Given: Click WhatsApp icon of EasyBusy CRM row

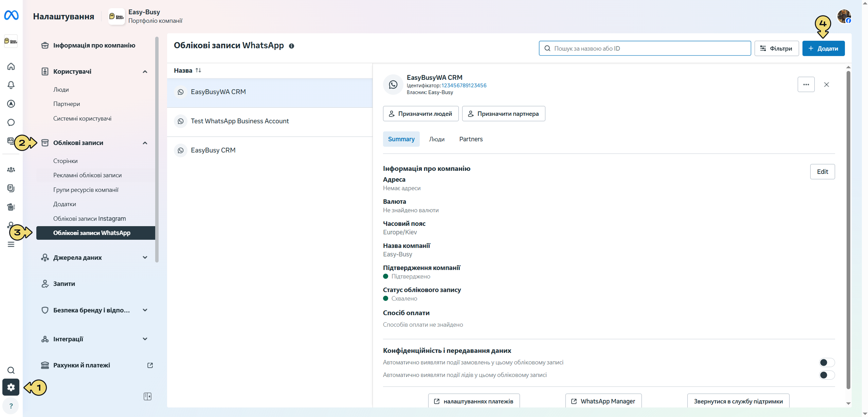Looking at the screenshot, I should click(181, 150).
